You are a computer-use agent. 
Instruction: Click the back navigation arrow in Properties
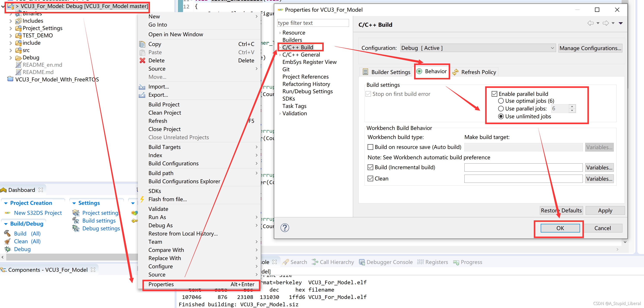[x=590, y=23]
